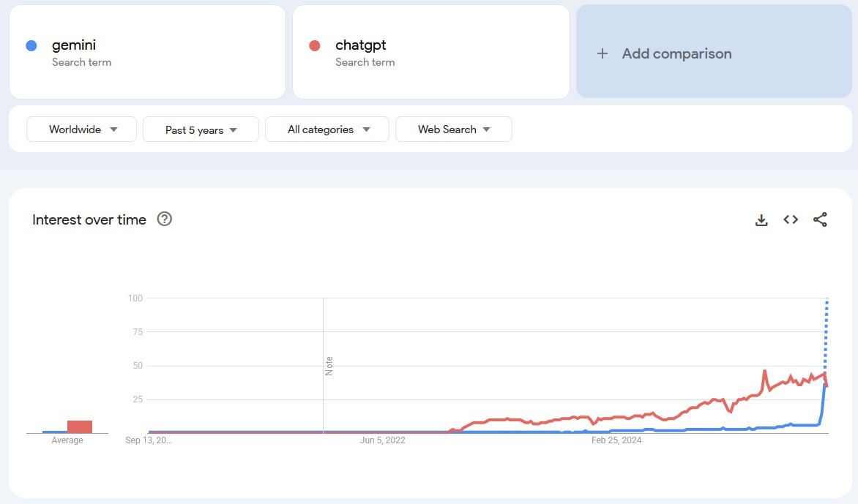858x504 pixels.
Task: Edit the gemini search term
Action: click(x=74, y=45)
